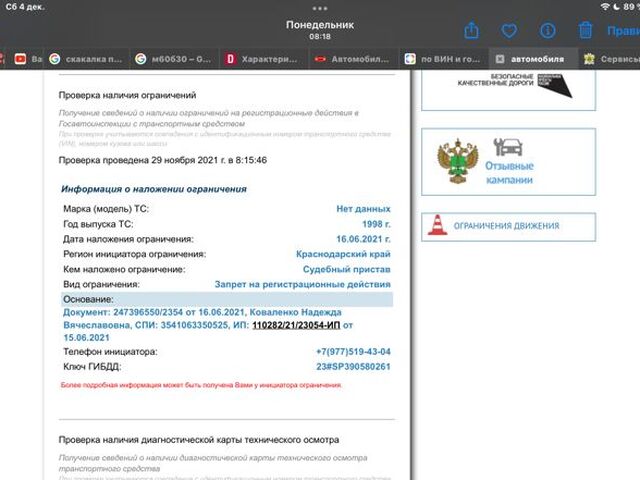Close the автомобиля tab with X icon
Image resolution: width=640 pixels, height=480 pixels.
coord(500,59)
